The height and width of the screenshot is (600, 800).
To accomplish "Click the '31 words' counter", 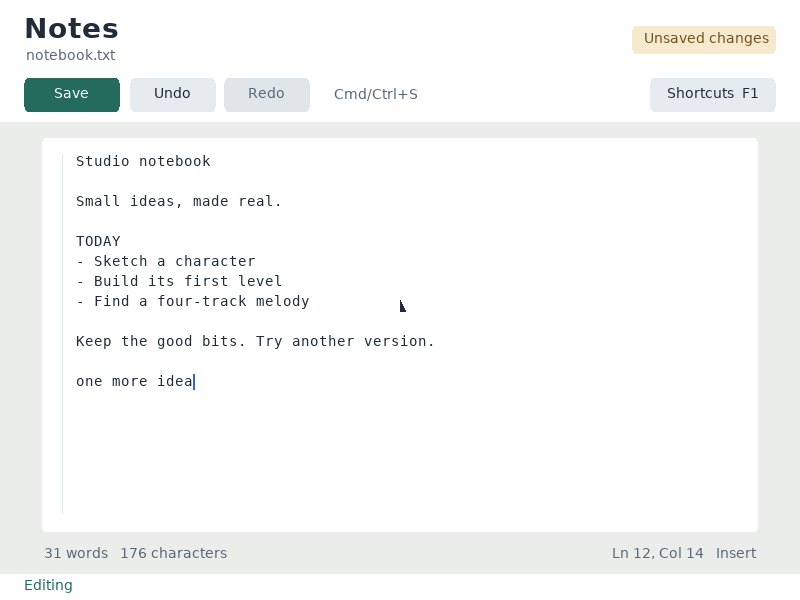I will [x=76, y=553].
